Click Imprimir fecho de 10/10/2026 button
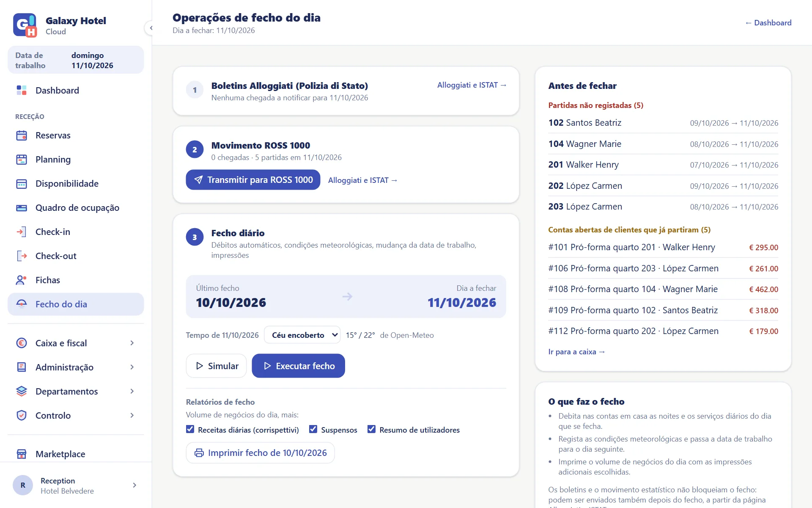Image resolution: width=812 pixels, height=508 pixels. pos(260,453)
